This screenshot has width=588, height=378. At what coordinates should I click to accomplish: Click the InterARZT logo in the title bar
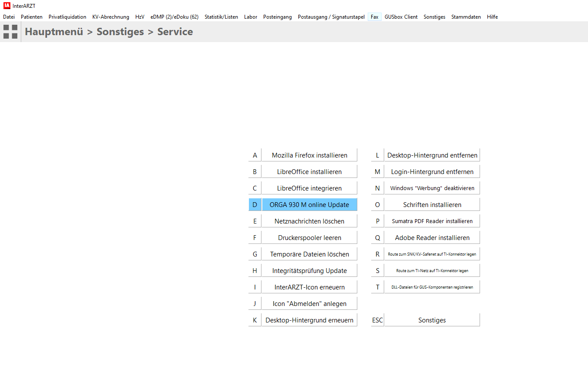[7, 6]
